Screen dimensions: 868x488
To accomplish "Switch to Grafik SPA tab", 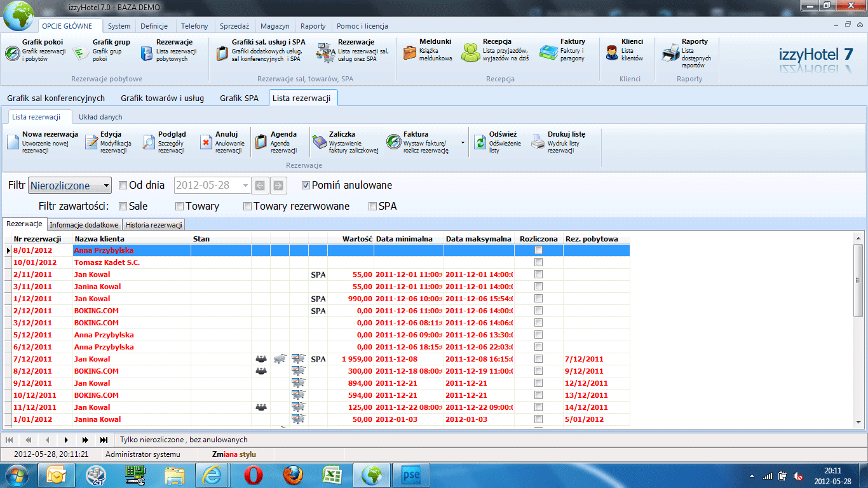I will point(239,98).
